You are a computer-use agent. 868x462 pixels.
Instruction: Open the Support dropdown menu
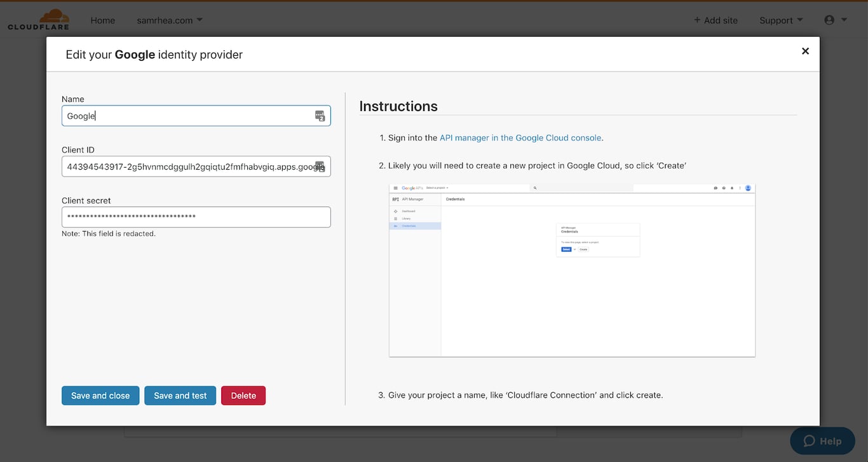tap(781, 20)
